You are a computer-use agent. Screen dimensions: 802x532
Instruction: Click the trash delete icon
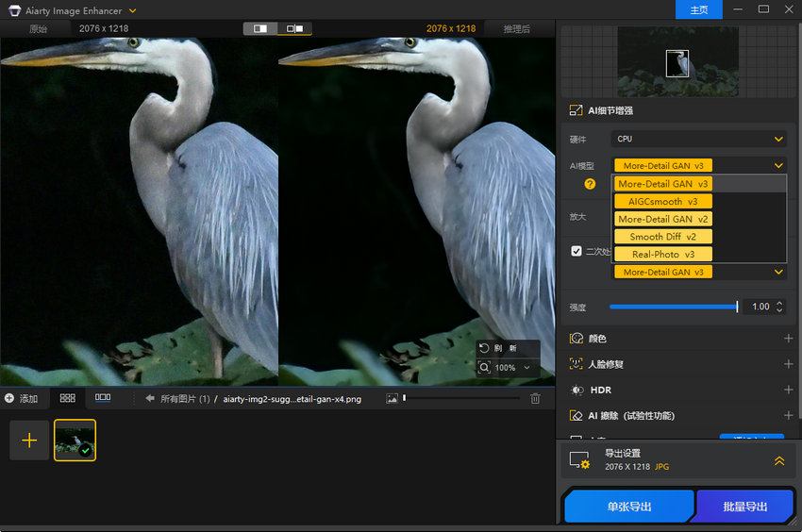point(535,398)
